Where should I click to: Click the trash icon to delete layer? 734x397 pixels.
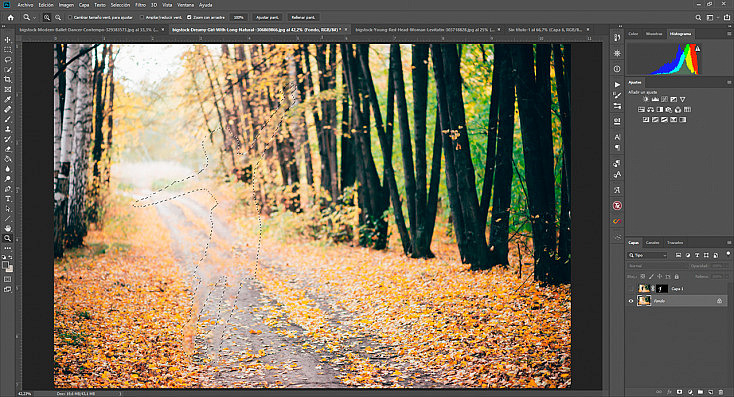click(x=721, y=392)
